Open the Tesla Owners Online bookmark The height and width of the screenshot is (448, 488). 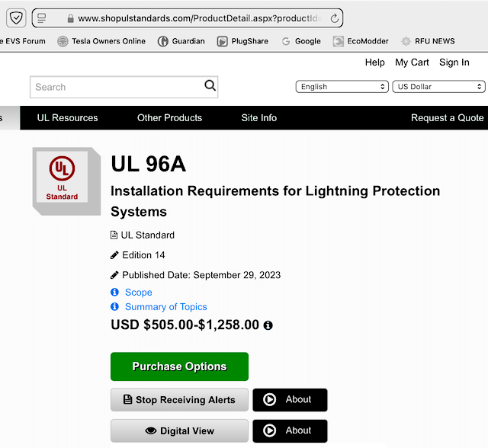pos(101,41)
